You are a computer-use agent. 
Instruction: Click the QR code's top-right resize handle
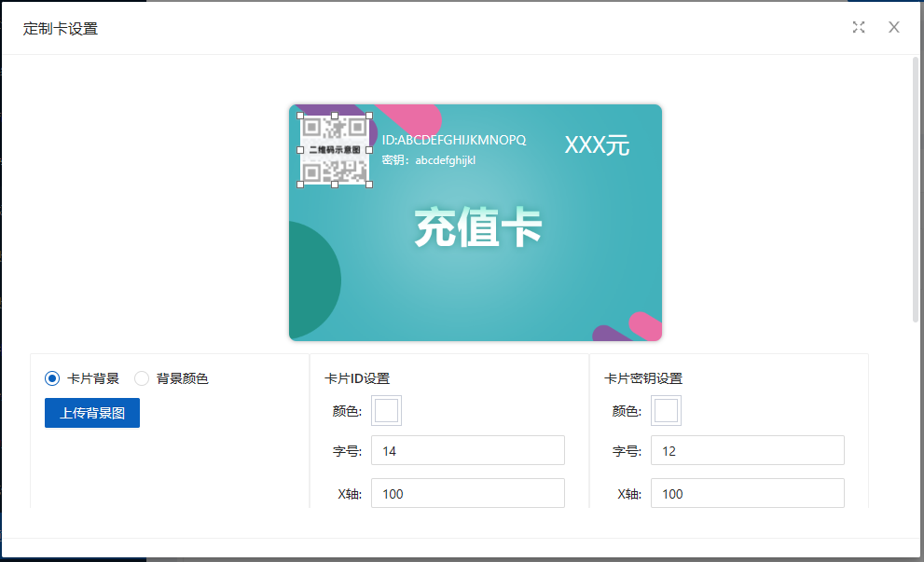pyautogui.click(x=369, y=116)
